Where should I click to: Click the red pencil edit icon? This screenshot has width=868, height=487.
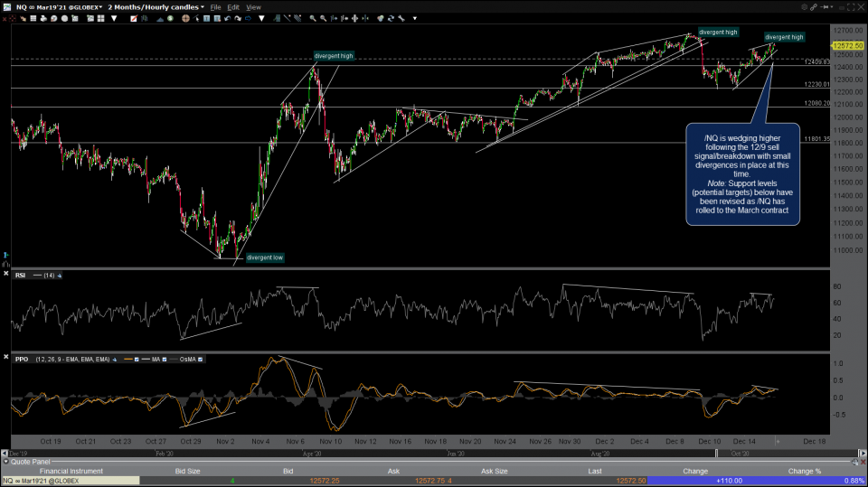pyautogui.click(x=134, y=19)
